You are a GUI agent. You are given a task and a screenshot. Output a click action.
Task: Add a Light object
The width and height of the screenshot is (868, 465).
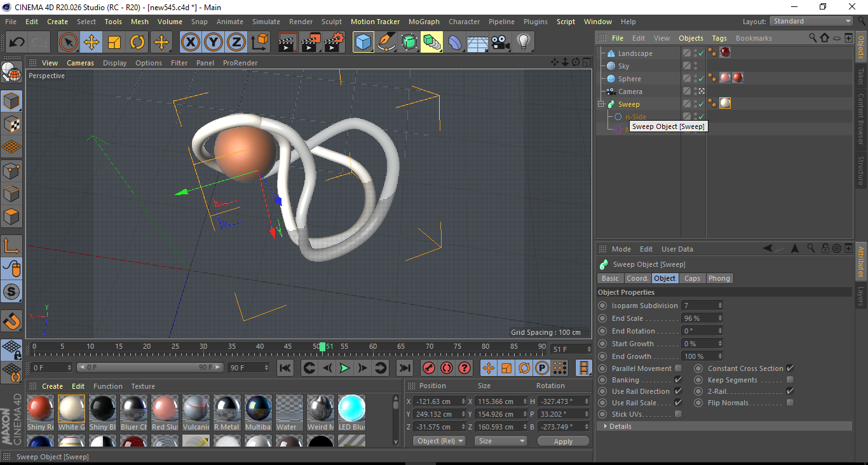[524, 43]
